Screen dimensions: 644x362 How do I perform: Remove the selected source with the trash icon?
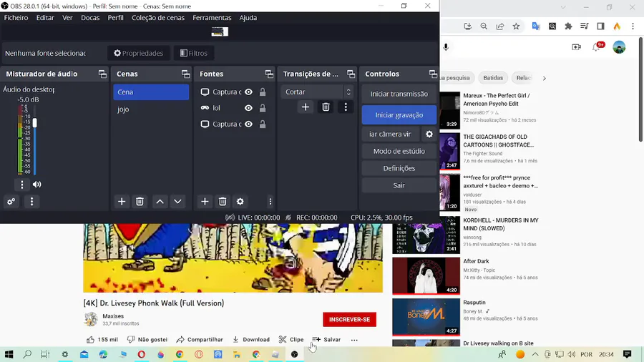(x=223, y=202)
